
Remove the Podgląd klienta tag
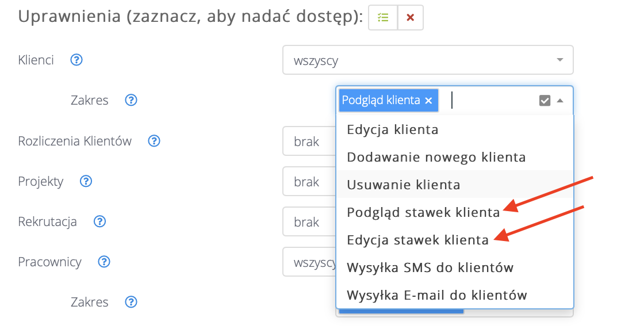click(x=428, y=101)
